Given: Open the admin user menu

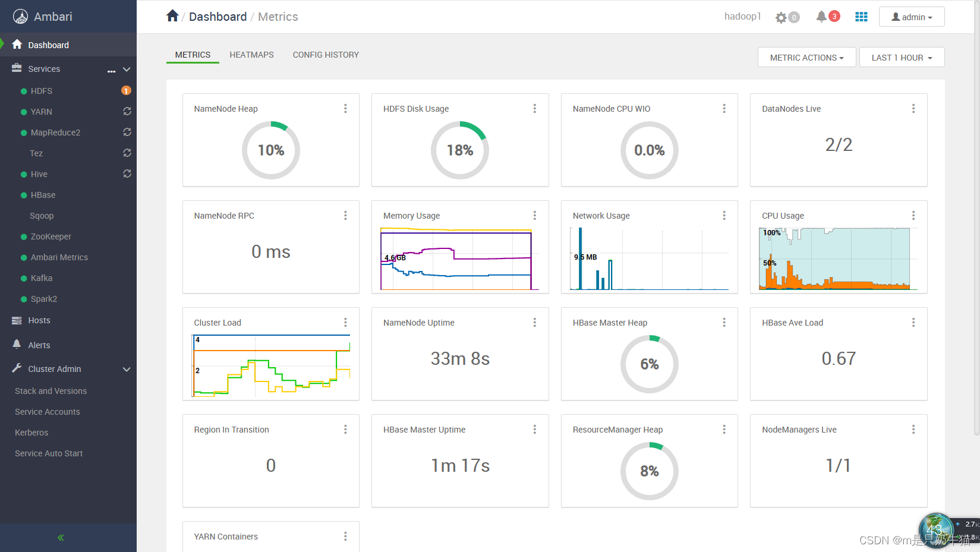Looking at the screenshot, I should pos(912,17).
